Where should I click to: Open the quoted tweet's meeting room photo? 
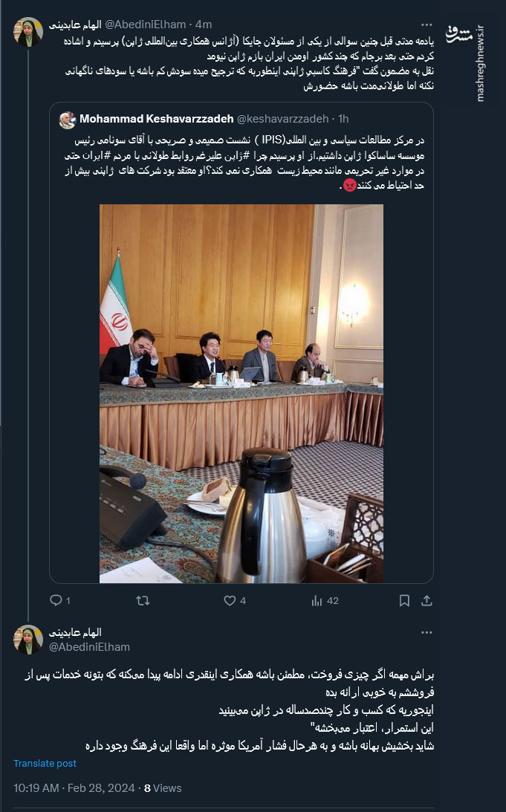(241, 393)
